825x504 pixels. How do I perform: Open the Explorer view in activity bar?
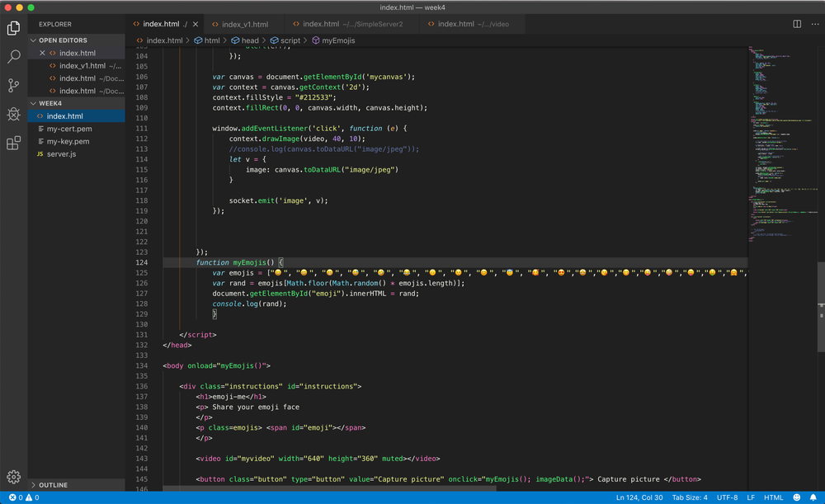pos(13,28)
